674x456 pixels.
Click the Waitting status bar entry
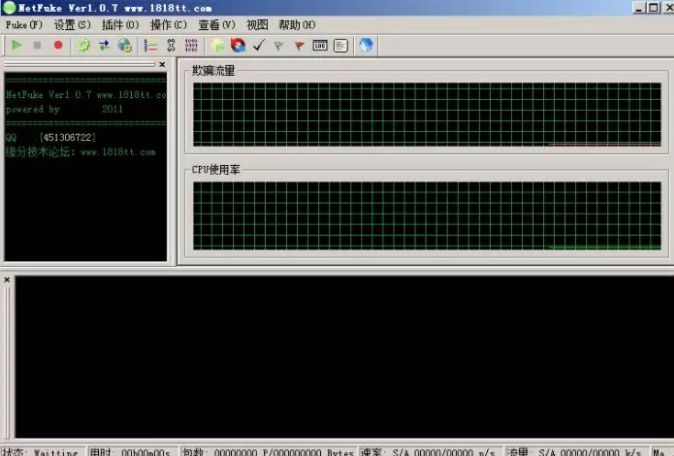click(x=42, y=452)
